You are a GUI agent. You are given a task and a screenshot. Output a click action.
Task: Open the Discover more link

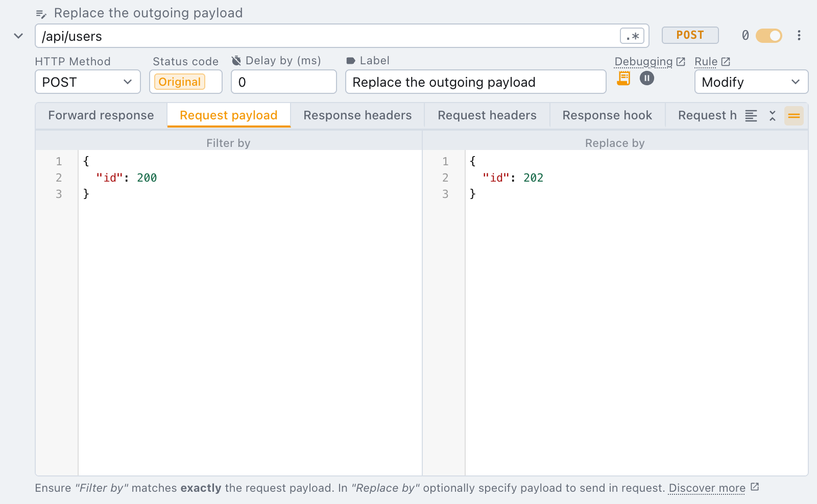[707, 488]
